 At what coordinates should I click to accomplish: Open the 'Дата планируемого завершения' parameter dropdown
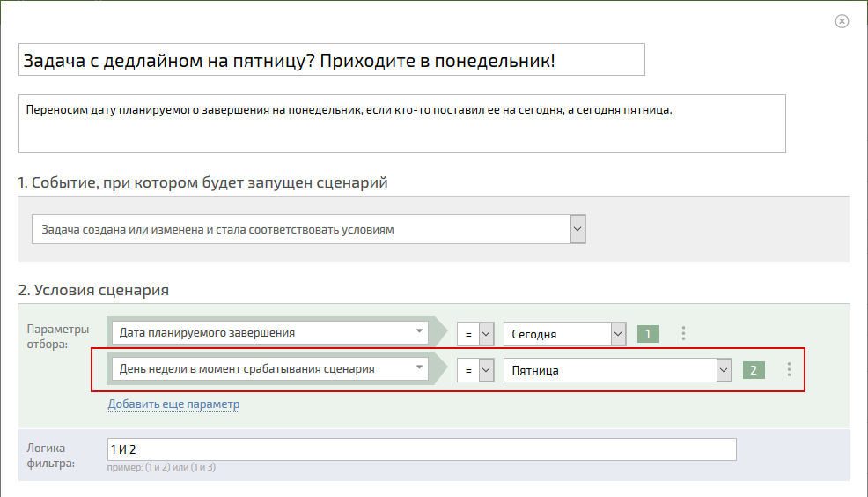270,332
